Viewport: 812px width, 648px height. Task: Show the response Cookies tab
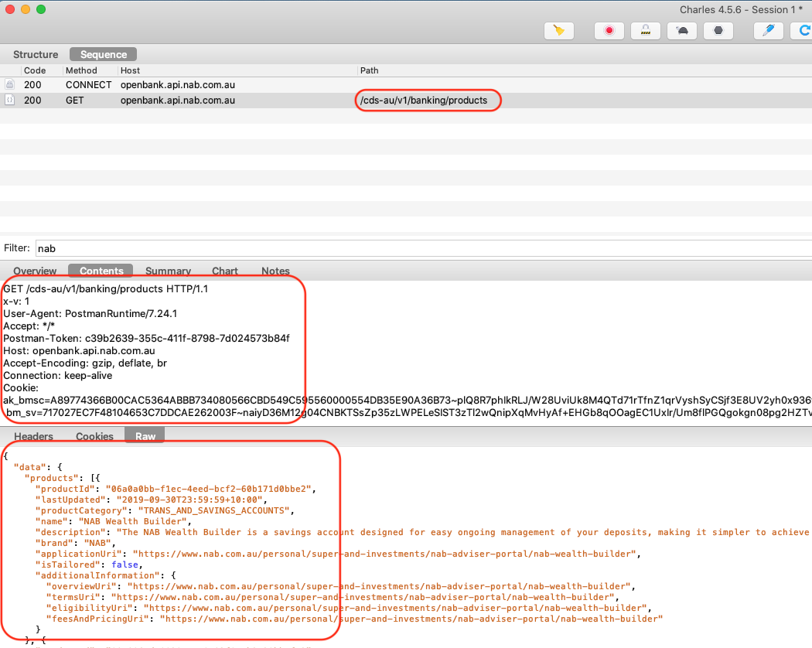94,436
